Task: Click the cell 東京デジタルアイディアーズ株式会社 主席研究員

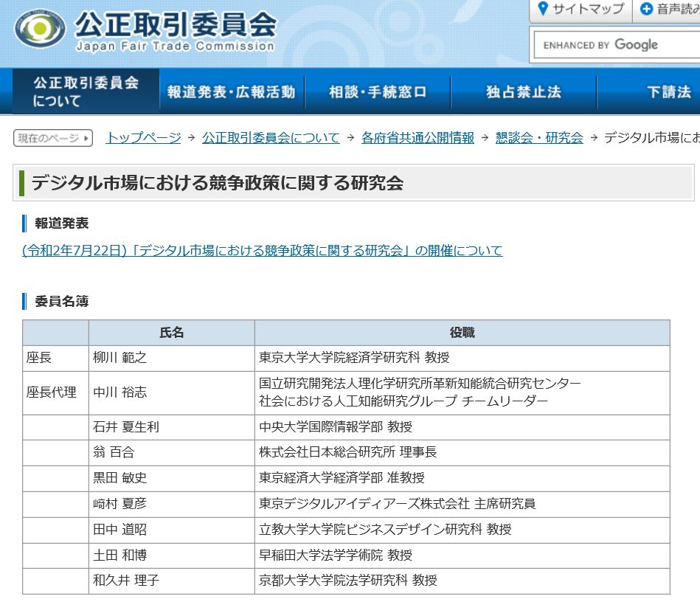Action: (x=462, y=505)
